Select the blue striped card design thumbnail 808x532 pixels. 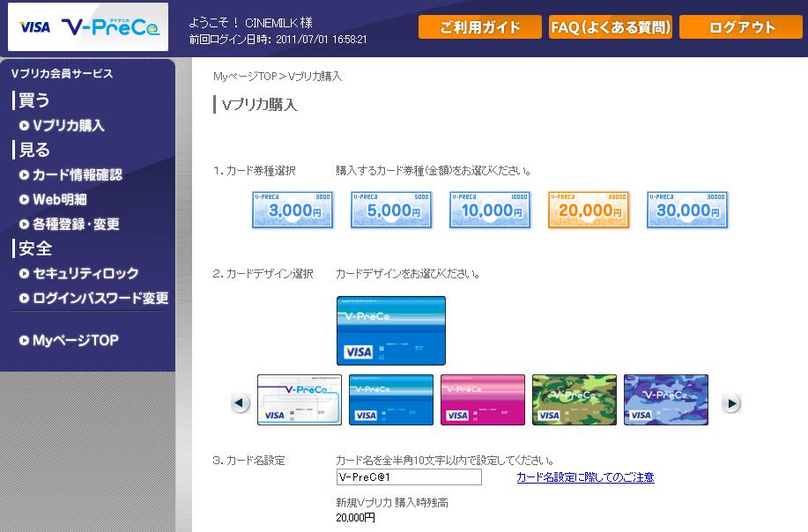coord(391,400)
